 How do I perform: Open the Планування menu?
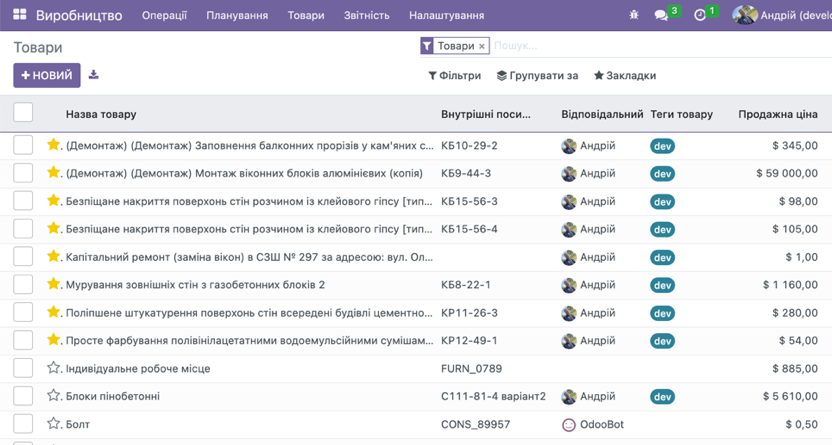(x=237, y=15)
